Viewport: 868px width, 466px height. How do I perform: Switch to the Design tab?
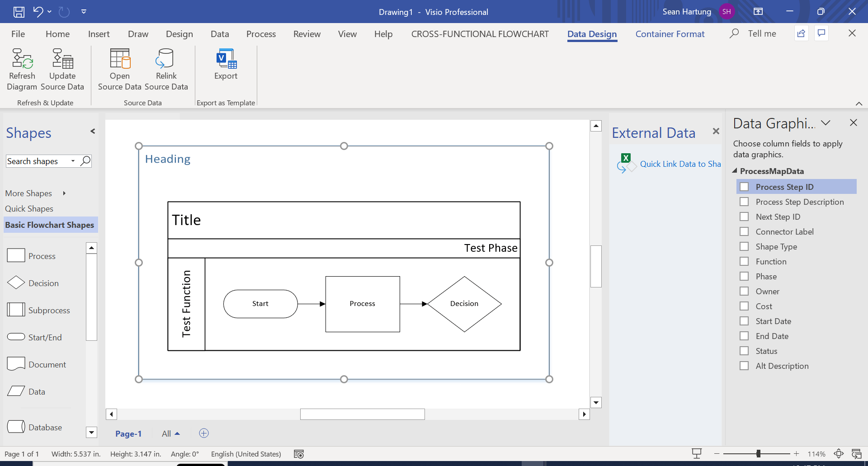179,34
